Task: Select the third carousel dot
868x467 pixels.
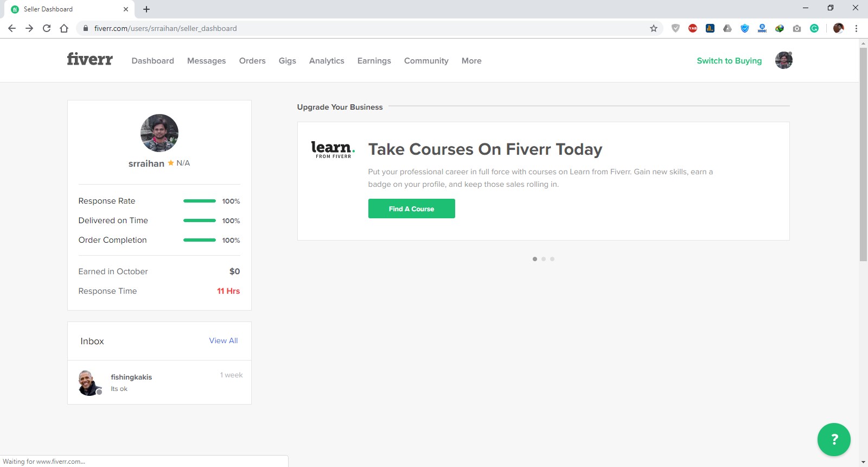Action: click(552, 259)
